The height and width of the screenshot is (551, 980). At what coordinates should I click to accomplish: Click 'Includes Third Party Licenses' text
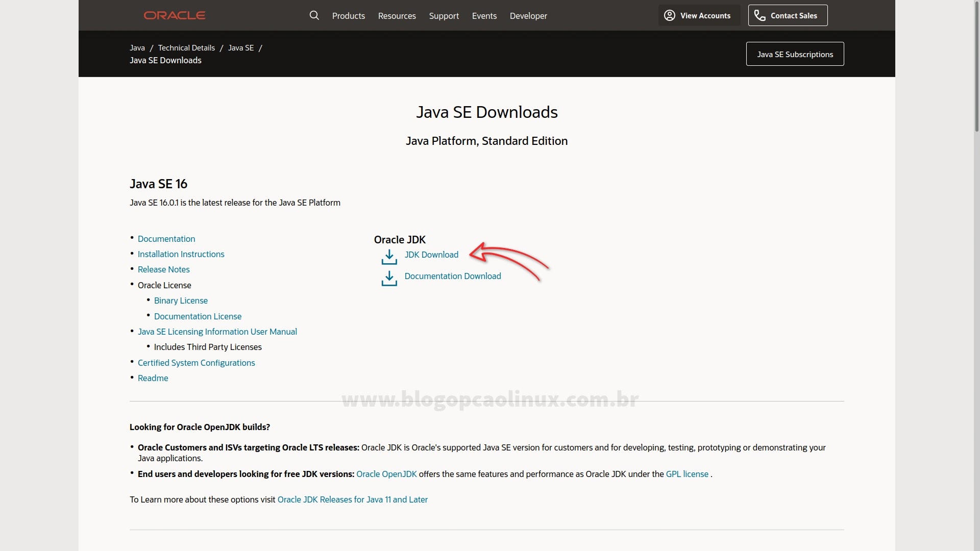(x=208, y=347)
